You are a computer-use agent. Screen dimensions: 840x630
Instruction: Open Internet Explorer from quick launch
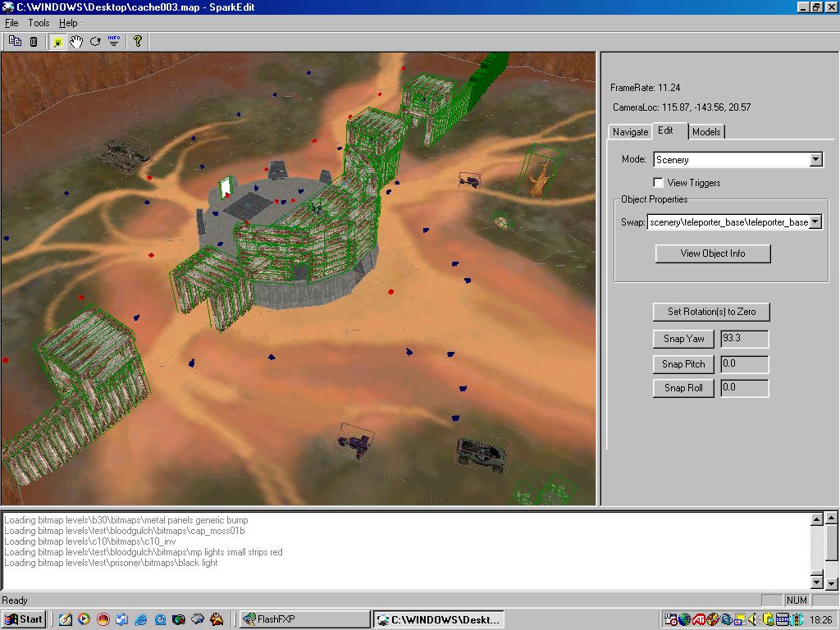pyautogui.click(x=141, y=619)
